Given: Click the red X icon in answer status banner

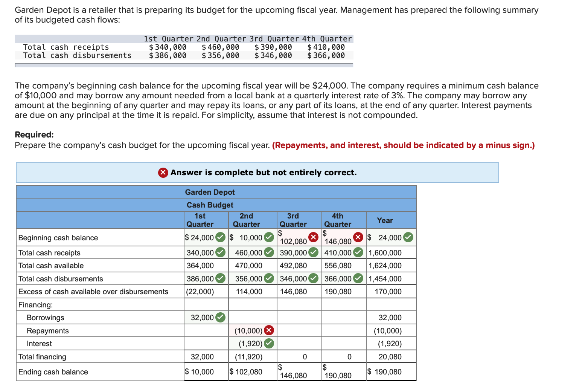Looking at the screenshot, I should click(163, 173).
